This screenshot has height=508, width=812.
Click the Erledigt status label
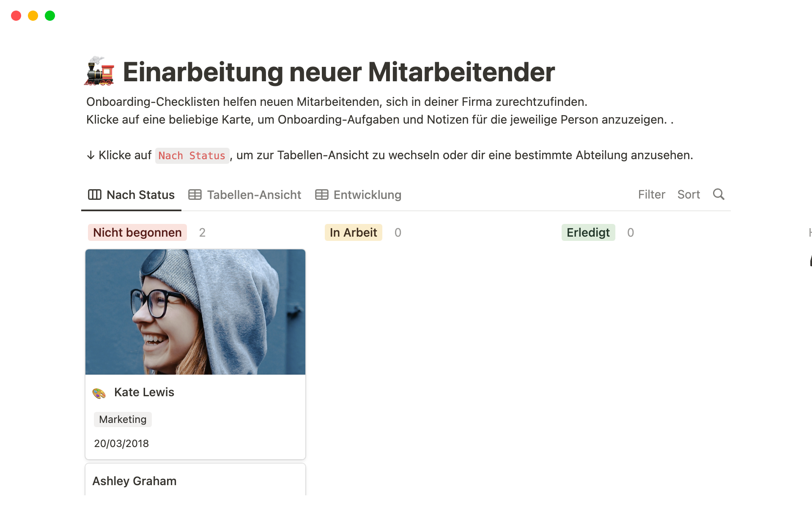[x=588, y=232]
